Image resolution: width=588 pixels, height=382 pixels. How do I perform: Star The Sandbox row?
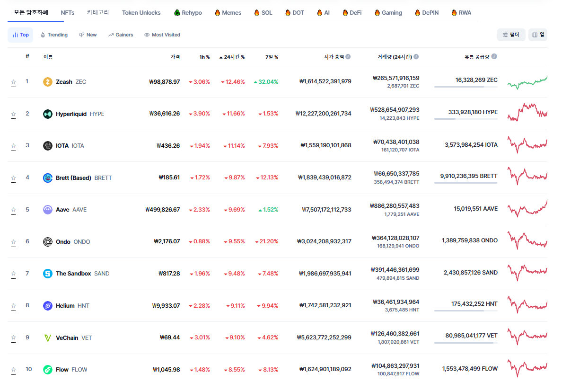(x=14, y=274)
